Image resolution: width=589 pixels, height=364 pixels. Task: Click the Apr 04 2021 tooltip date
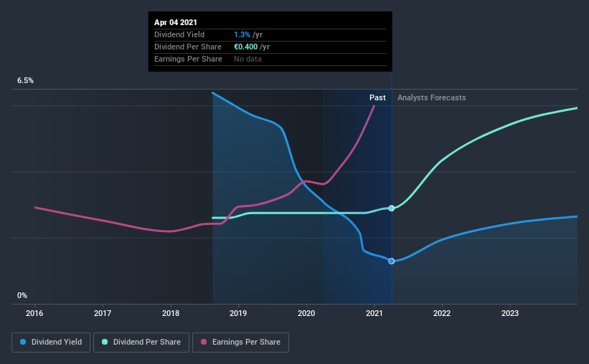[176, 22]
